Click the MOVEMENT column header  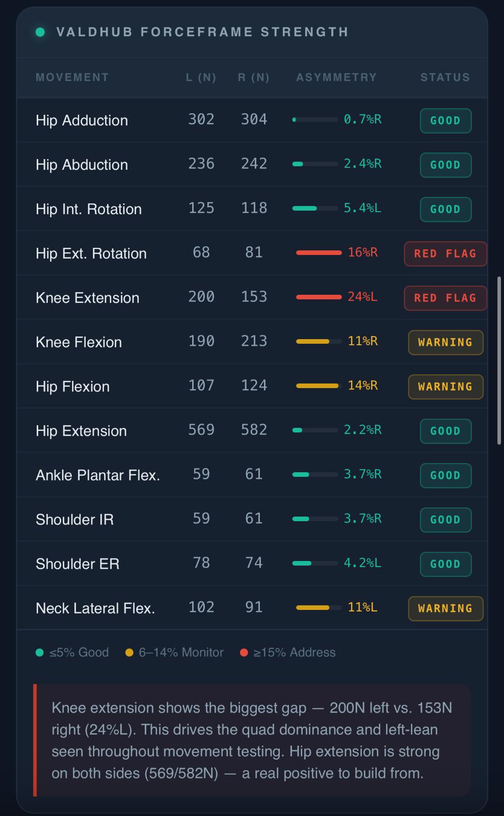point(72,78)
